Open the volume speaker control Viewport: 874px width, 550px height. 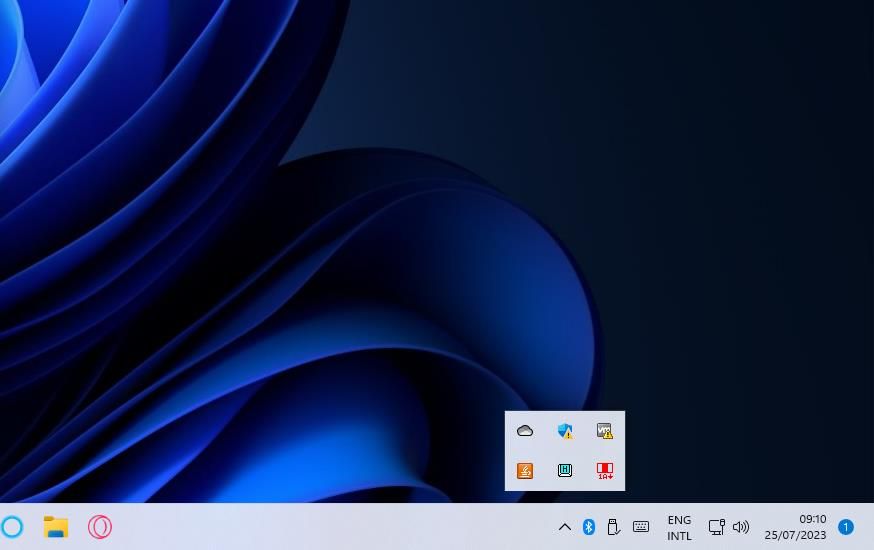point(741,527)
